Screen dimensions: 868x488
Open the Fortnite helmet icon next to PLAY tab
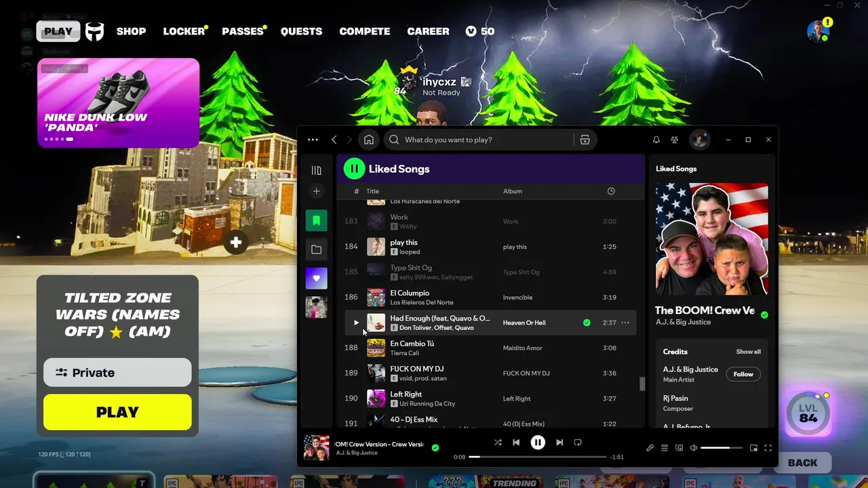point(95,31)
